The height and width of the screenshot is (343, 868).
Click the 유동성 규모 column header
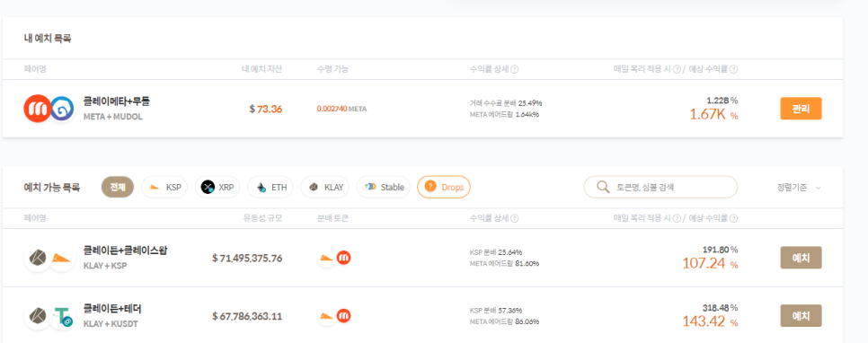pos(263,218)
